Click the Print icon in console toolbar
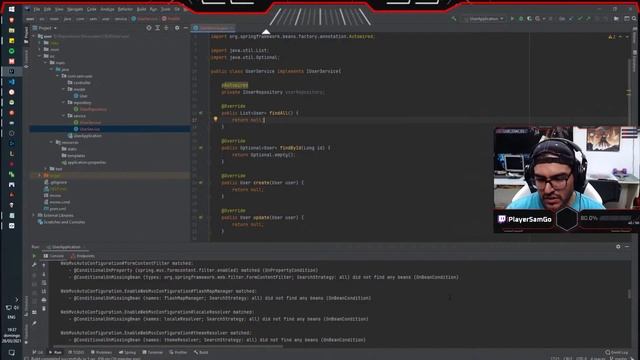This screenshot has width=640, height=360. click(x=44, y=300)
